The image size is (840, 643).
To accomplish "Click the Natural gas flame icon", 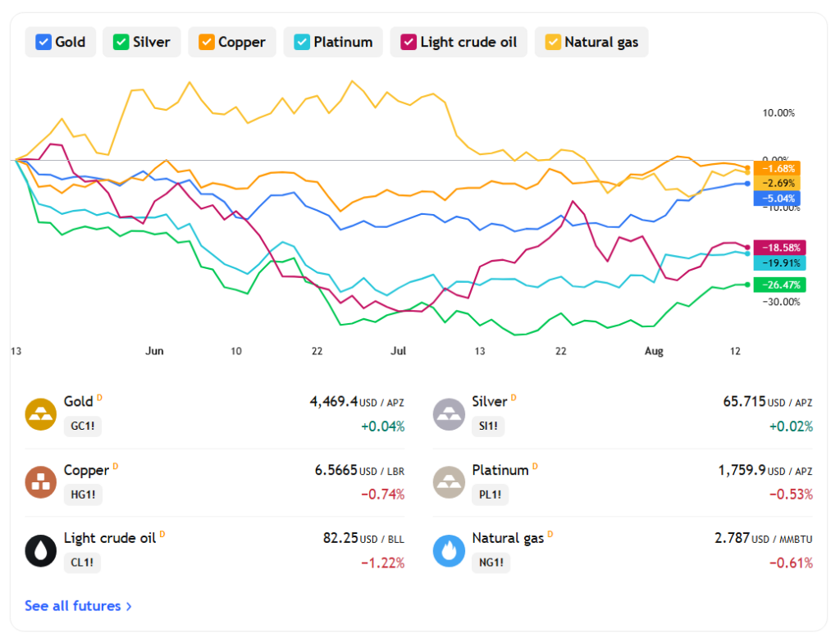I will tap(449, 550).
